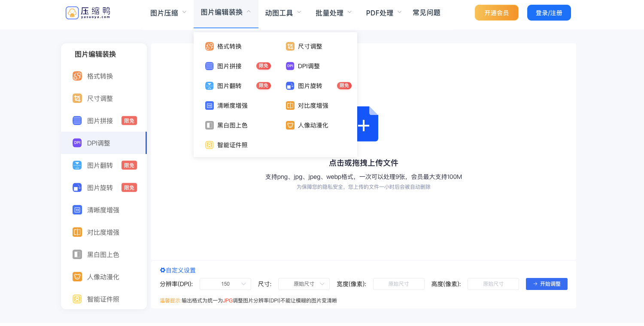Expand the 动图工具 nav menu
Image resolution: width=644 pixels, height=326 pixels.
pyautogui.click(x=283, y=13)
